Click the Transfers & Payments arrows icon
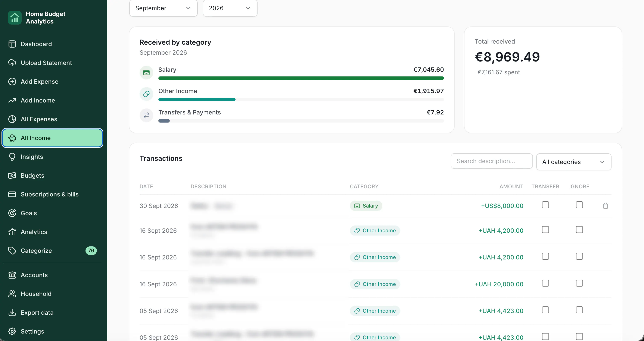The image size is (644, 341). pos(146,115)
